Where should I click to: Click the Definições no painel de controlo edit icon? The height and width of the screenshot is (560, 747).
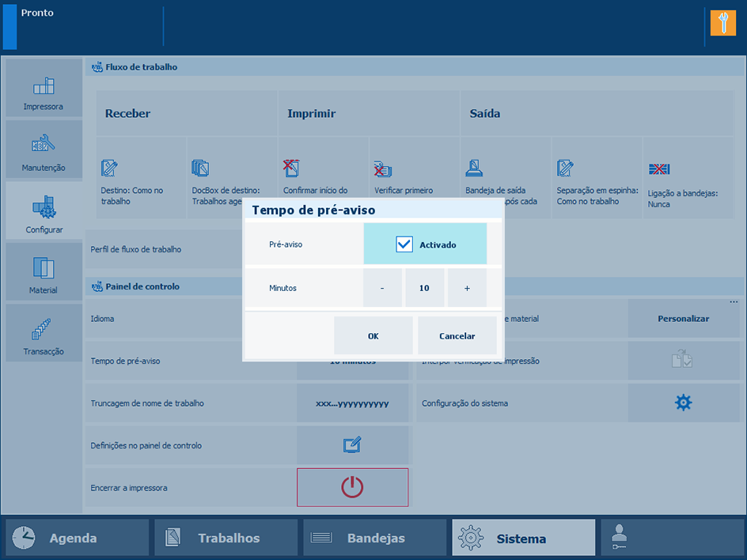click(x=352, y=445)
